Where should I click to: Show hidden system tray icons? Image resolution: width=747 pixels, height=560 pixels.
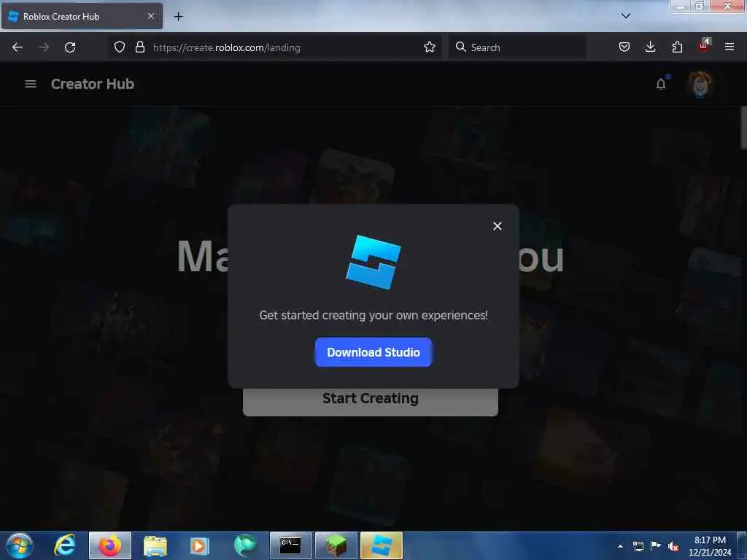pyautogui.click(x=620, y=546)
